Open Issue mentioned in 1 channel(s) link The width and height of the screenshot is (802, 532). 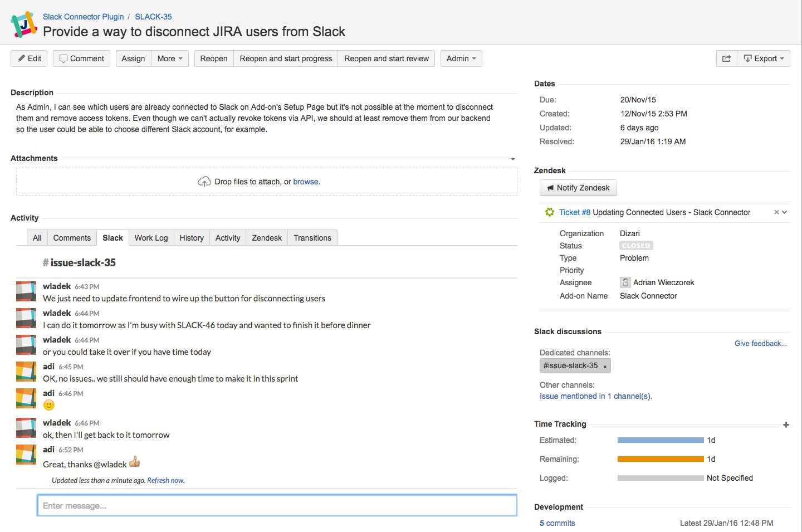[x=596, y=396]
